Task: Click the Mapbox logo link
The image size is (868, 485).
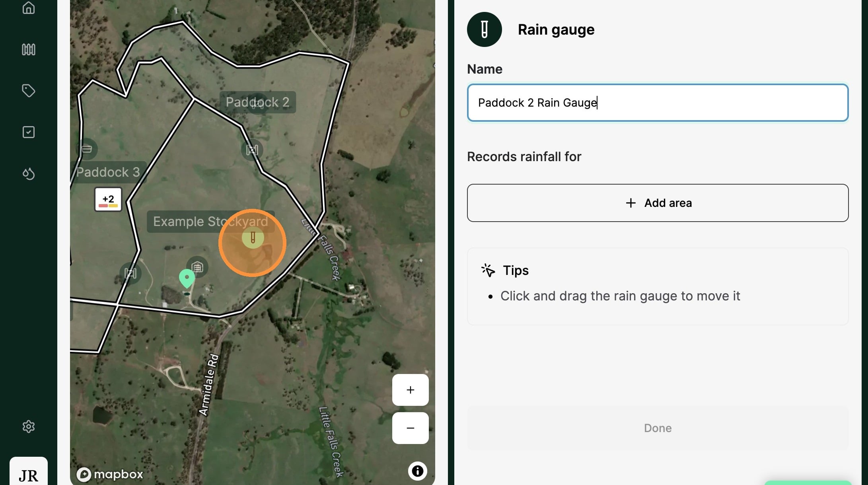Action: 110,474
